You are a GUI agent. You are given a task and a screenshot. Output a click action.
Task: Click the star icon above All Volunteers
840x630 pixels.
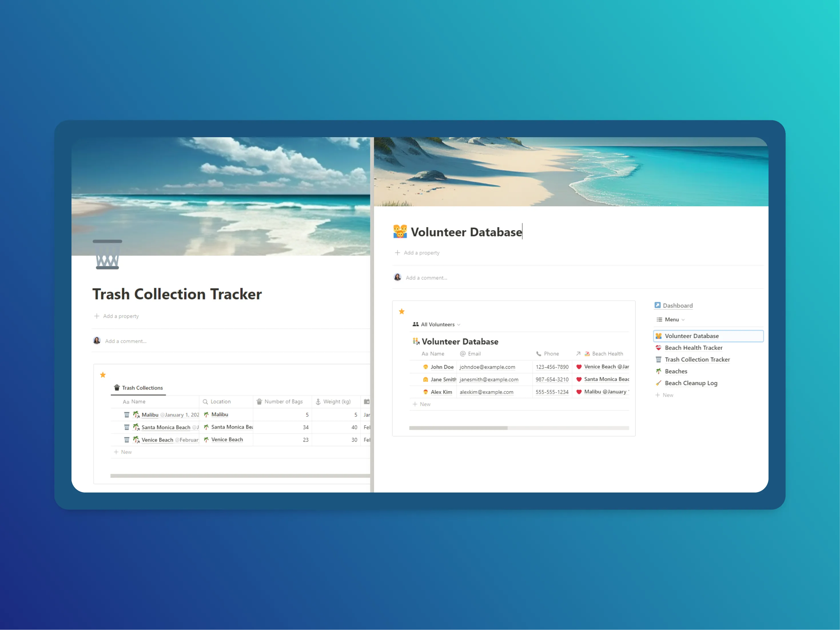pyautogui.click(x=402, y=311)
